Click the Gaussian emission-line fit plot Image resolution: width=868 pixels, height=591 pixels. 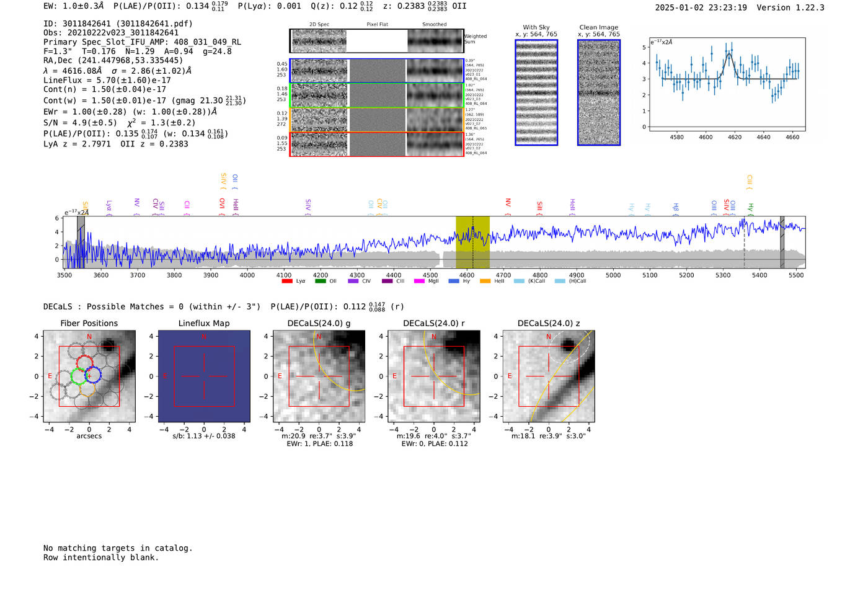click(727, 84)
